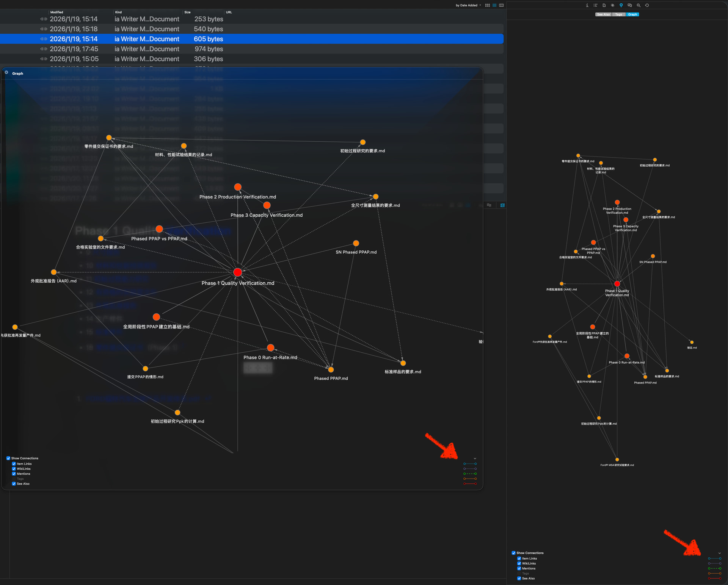
Task: Toggle Show Connections in inspector sidebar
Action: pos(513,553)
